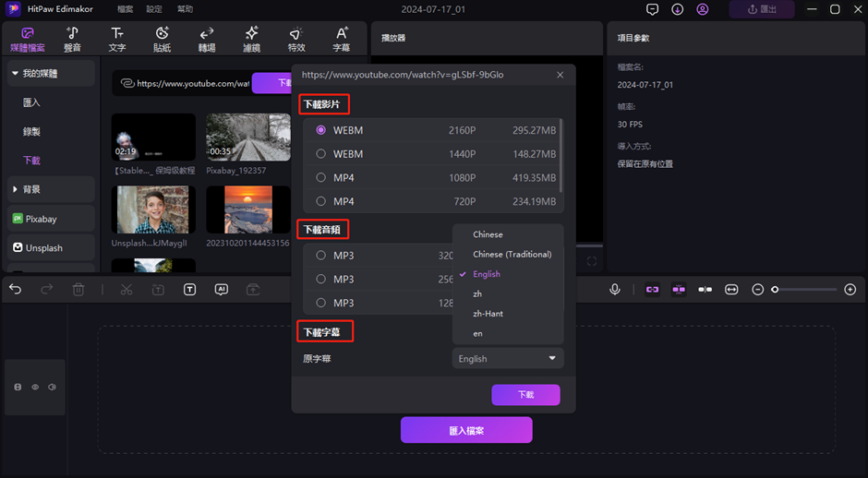868x478 pixels.
Task: Click the user account icon in title bar
Action: click(704, 9)
